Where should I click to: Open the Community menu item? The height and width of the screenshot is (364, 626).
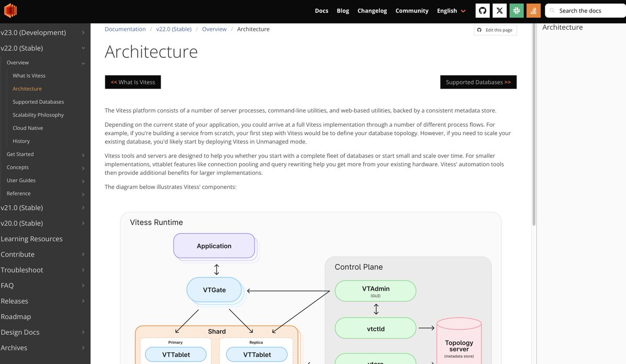(412, 10)
